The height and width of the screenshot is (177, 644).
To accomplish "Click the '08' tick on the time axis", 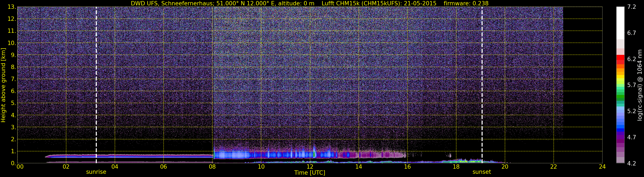I will click(x=212, y=167).
